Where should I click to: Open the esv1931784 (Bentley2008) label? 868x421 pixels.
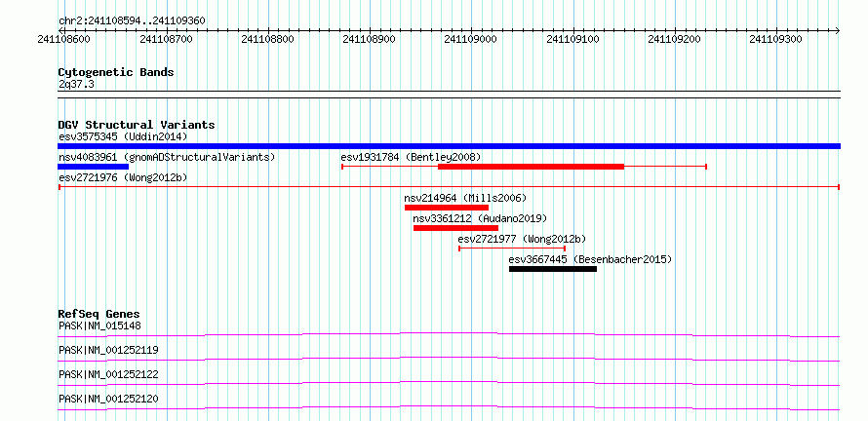411,157
